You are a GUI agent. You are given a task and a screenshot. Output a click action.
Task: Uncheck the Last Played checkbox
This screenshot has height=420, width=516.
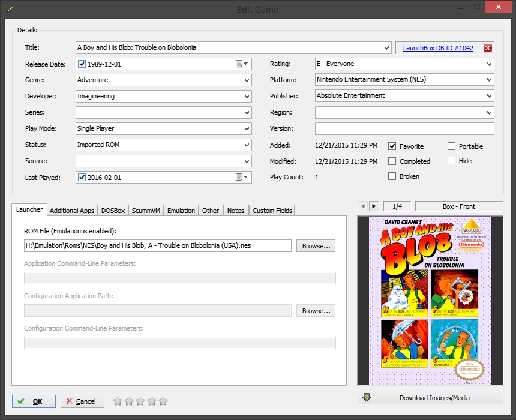point(82,178)
